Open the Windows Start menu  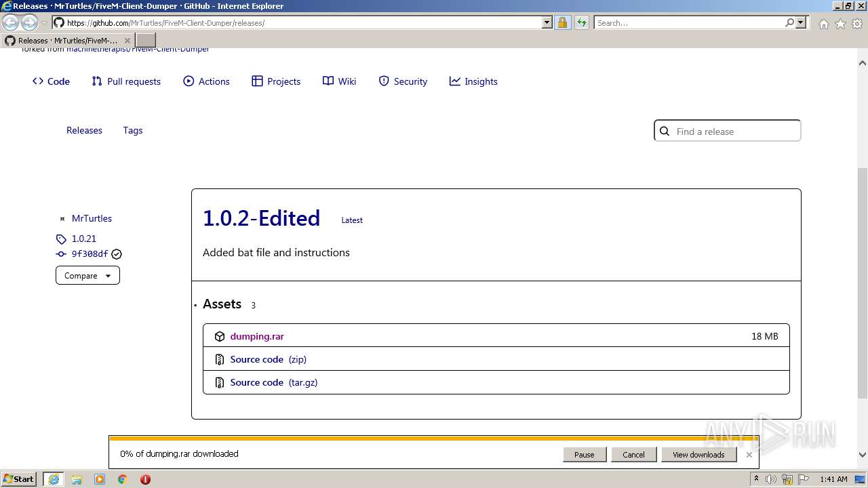(19, 479)
